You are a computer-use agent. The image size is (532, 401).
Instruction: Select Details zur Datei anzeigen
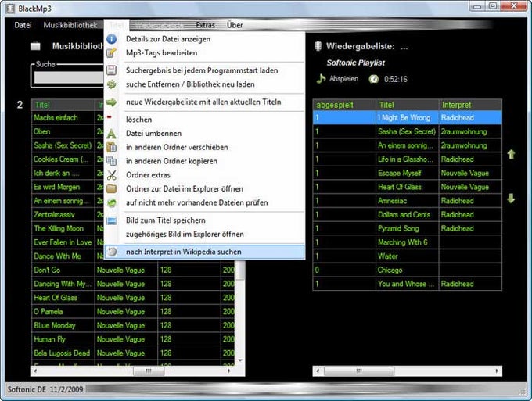tap(205, 39)
